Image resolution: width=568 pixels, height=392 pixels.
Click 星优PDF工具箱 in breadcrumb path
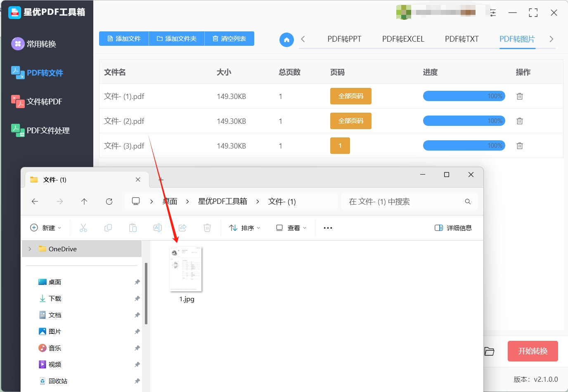[222, 201]
